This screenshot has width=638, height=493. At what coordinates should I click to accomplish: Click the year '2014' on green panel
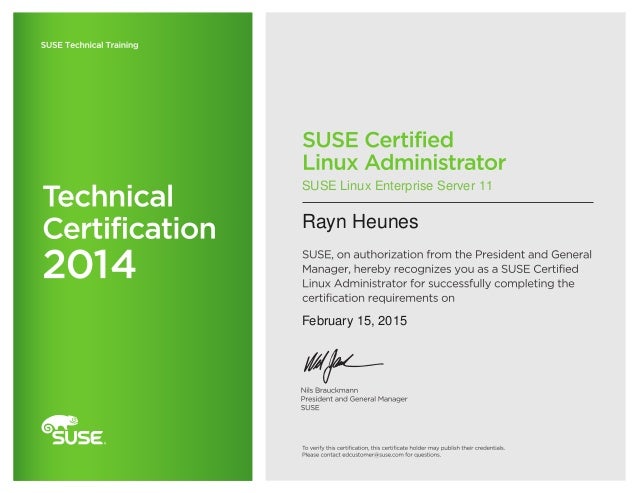tap(89, 265)
